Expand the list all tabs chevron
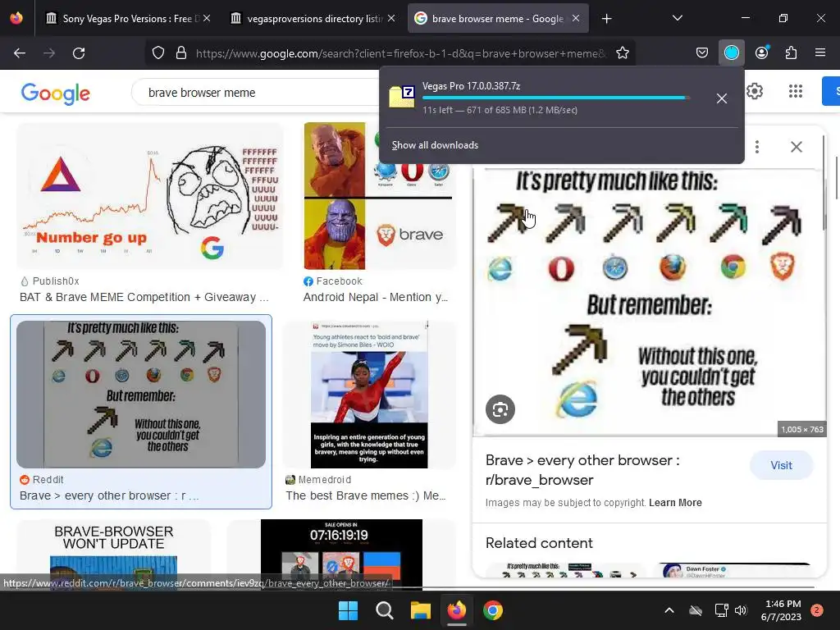Image resolution: width=840 pixels, height=630 pixels. 678,18
